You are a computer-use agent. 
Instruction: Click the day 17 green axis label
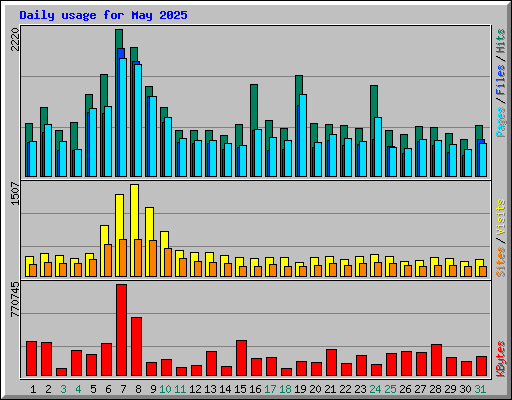pos(270,389)
